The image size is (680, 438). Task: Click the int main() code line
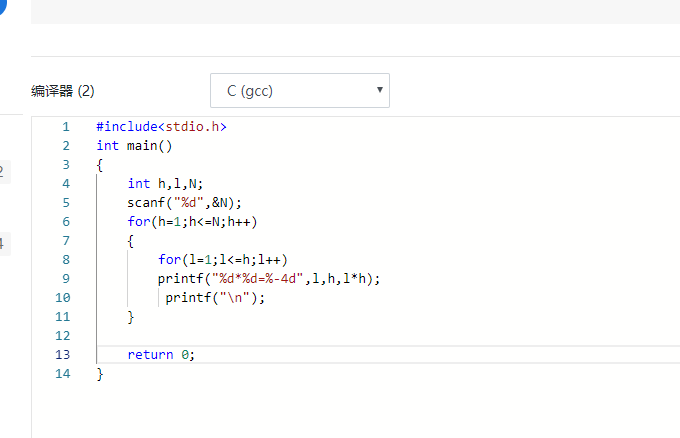[135, 146]
